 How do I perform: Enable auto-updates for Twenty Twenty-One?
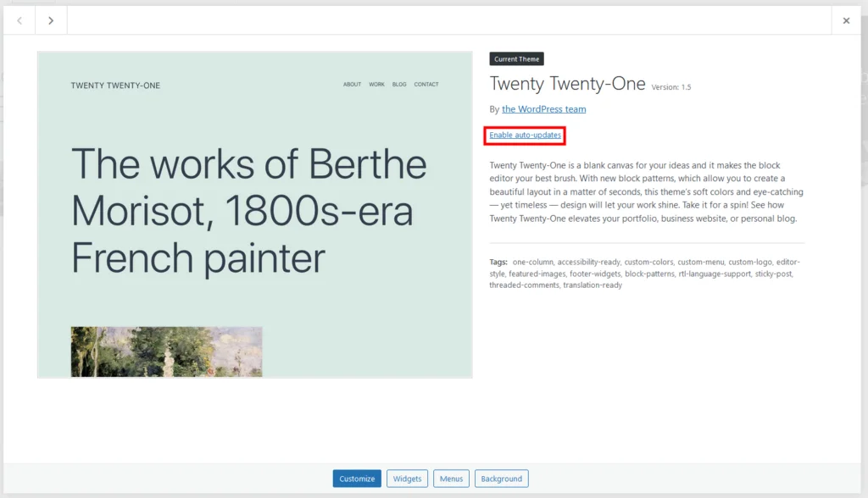pos(524,134)
